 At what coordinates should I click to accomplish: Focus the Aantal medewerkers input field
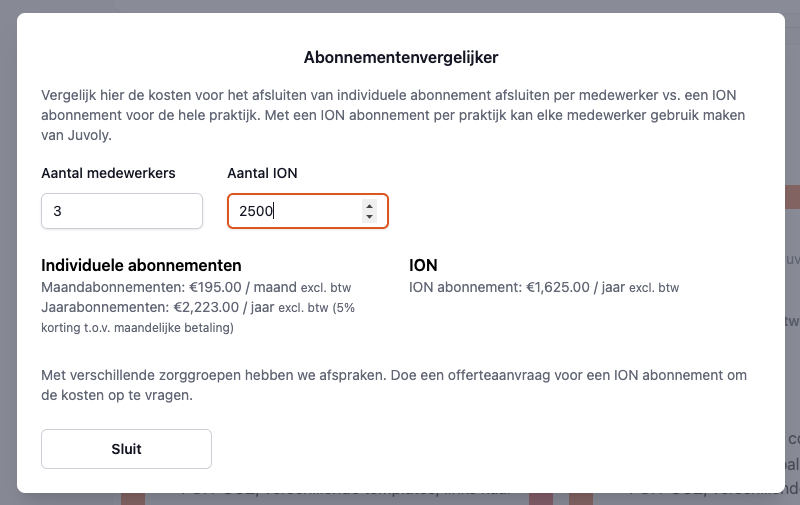click(x=122, y=211)
